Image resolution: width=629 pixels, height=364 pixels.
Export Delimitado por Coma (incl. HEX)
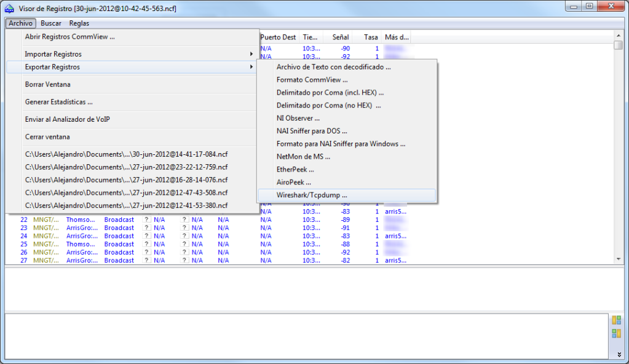347,93
